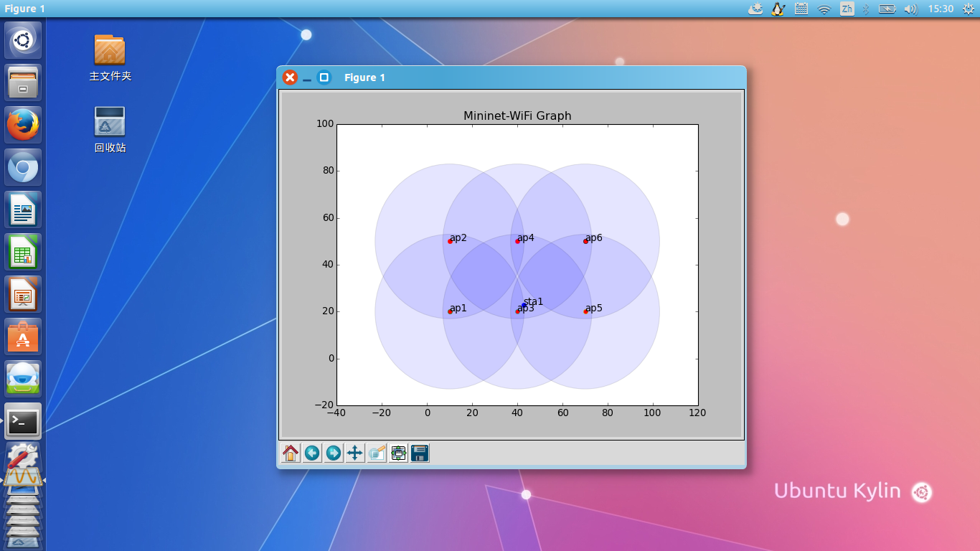This screenshot has height=551, width=980.
Task: Open Chromium browser from the dock
Action: tap(23, 167)
